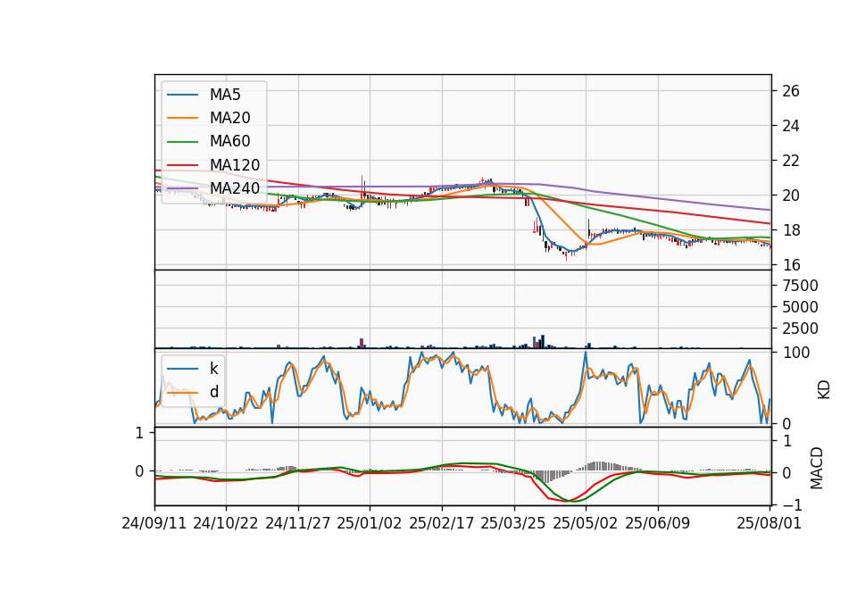
Task: Click the 'k' legend label in KD panel
Action: tap(213, 369)
